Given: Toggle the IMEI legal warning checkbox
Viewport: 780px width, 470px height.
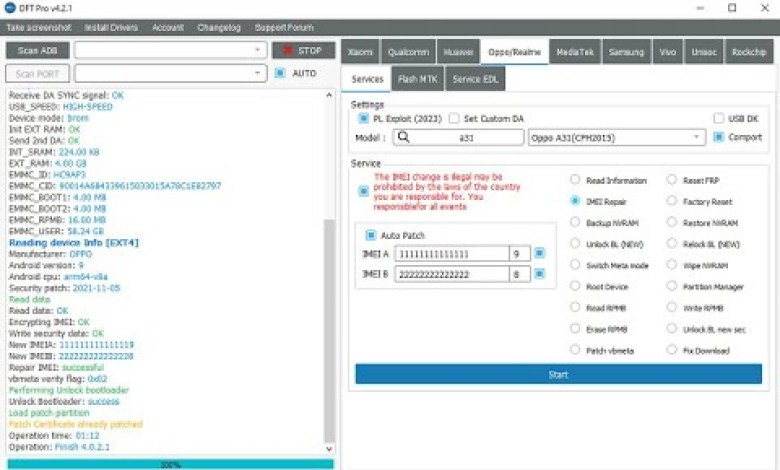Looking at the screenshot, I should pos(364,191).
